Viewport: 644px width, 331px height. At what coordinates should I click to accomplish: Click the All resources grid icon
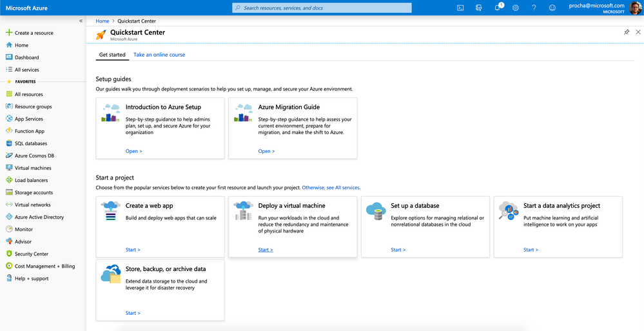tap(8, 94)
